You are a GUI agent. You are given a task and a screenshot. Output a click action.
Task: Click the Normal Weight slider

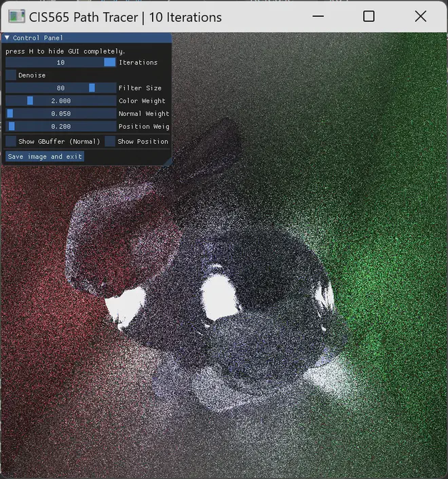[x=61, y=114]
